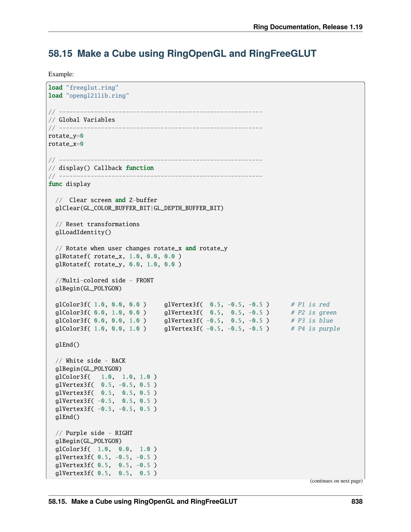Click the glRotatef( rotate_x, 1.0, 0.0, 0.0 ) line
411x532 pixels.
click(118, 256)
